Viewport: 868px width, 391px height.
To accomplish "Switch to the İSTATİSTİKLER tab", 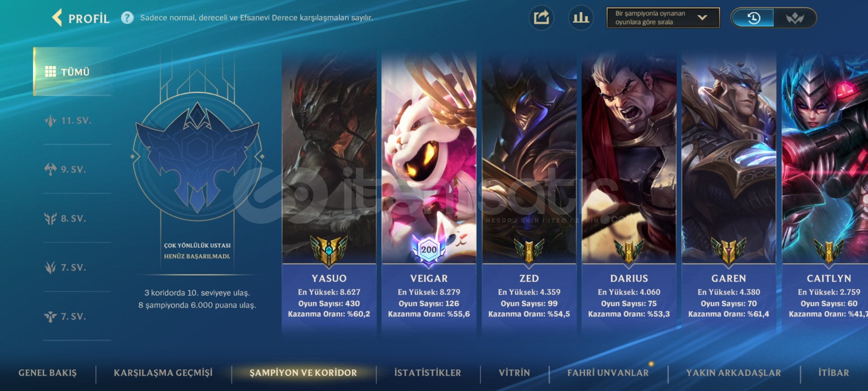I will coord(427,373).
